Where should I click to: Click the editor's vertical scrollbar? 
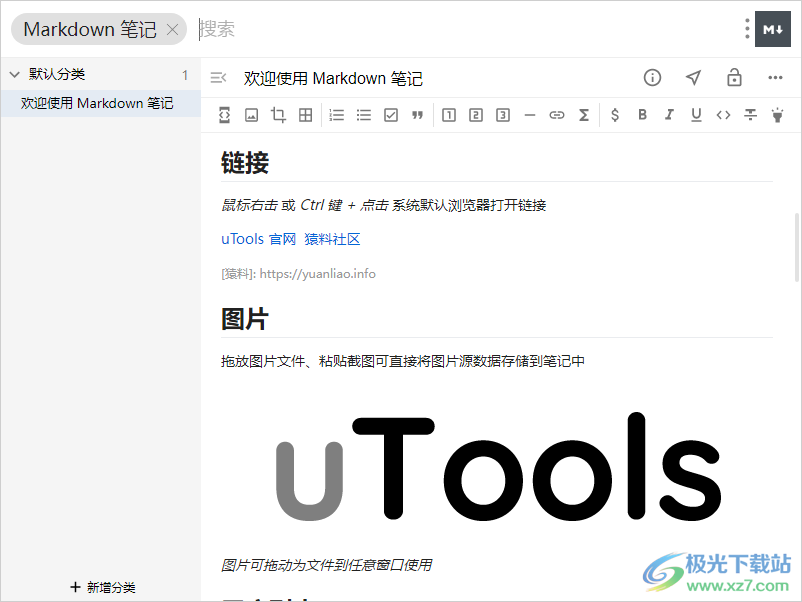[796, 248]
